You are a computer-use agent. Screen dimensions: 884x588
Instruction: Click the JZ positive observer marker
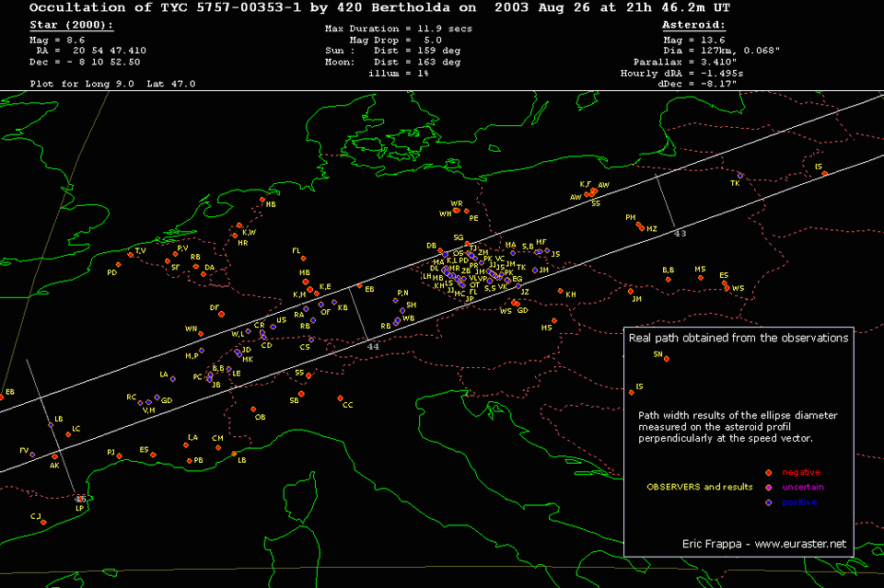518,287
